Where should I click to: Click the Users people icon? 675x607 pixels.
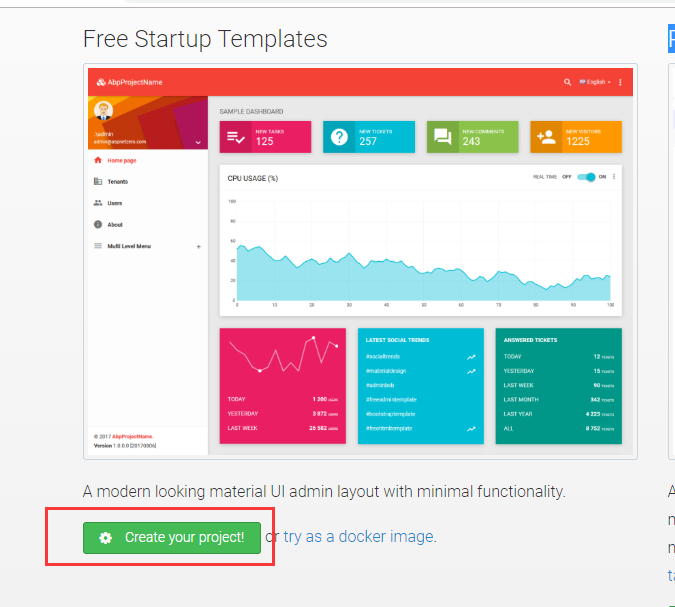coord(98,203)
